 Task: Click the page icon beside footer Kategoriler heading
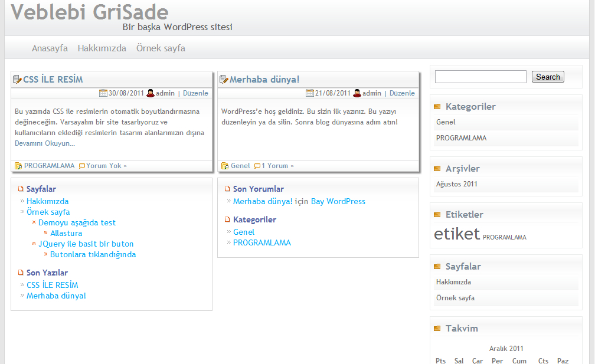click(x=227, y=219)
